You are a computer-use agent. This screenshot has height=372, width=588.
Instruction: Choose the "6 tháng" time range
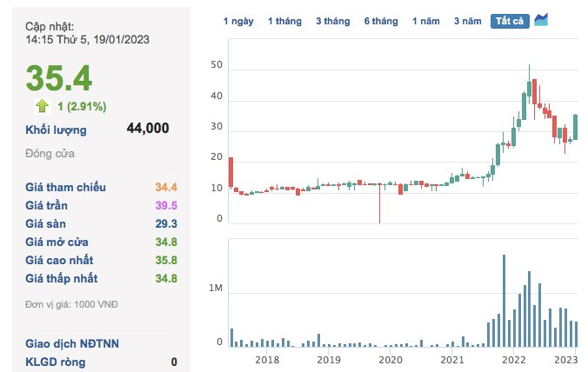[x=380, y=20]
